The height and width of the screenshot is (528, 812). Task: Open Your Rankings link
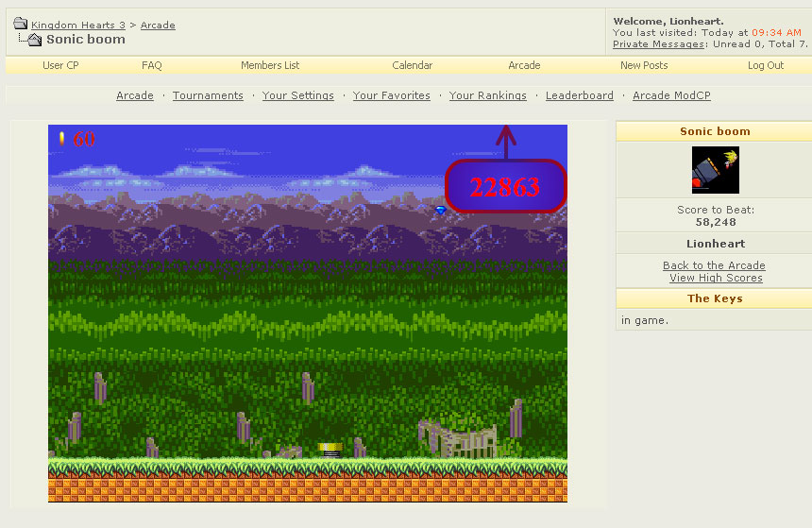coord(488,95)
